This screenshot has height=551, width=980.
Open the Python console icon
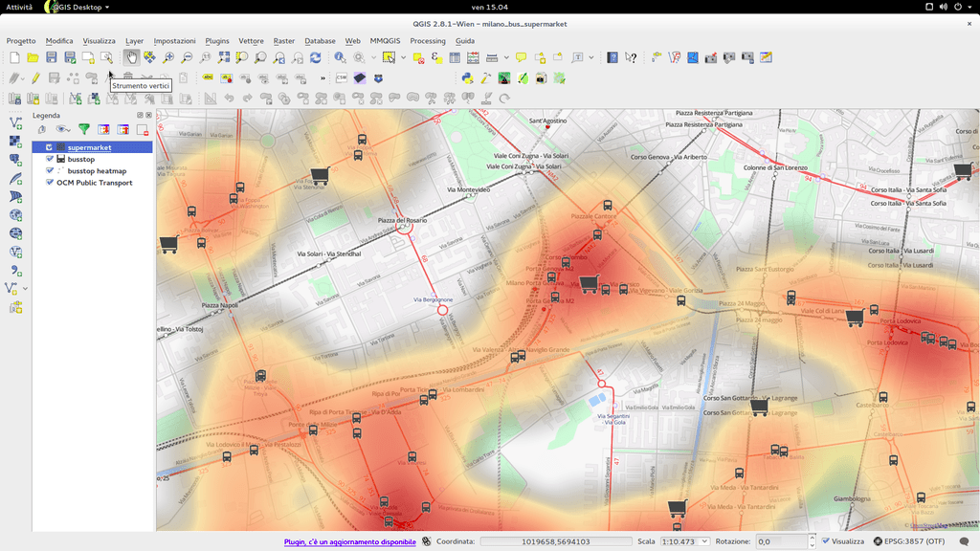click(x=467, y=78)
